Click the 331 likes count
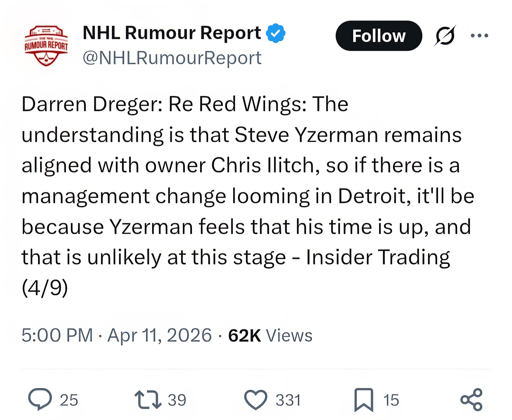Viewport: 512px width, 420px height. [288, 400]
